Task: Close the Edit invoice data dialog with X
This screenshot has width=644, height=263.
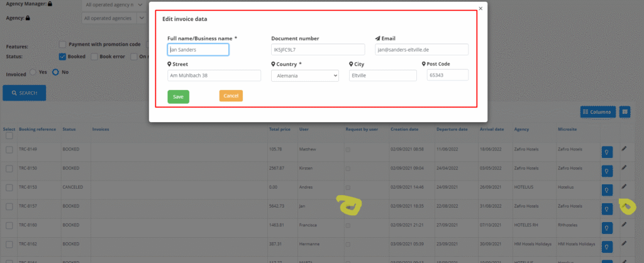Action: click(x=481, y=8)
